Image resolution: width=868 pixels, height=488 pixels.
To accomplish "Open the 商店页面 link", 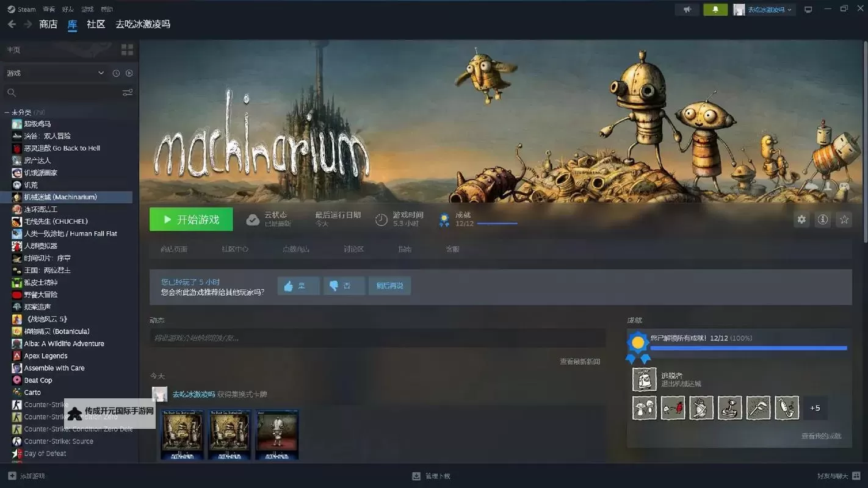I will [174, 249].
